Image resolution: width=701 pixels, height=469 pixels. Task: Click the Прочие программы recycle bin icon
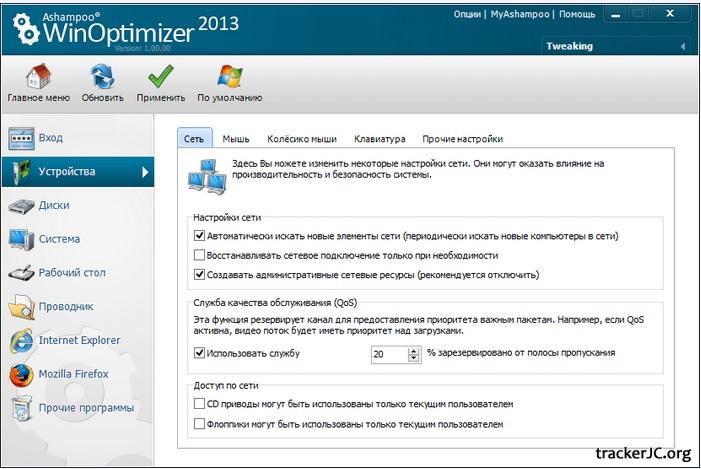pos(21,409)
